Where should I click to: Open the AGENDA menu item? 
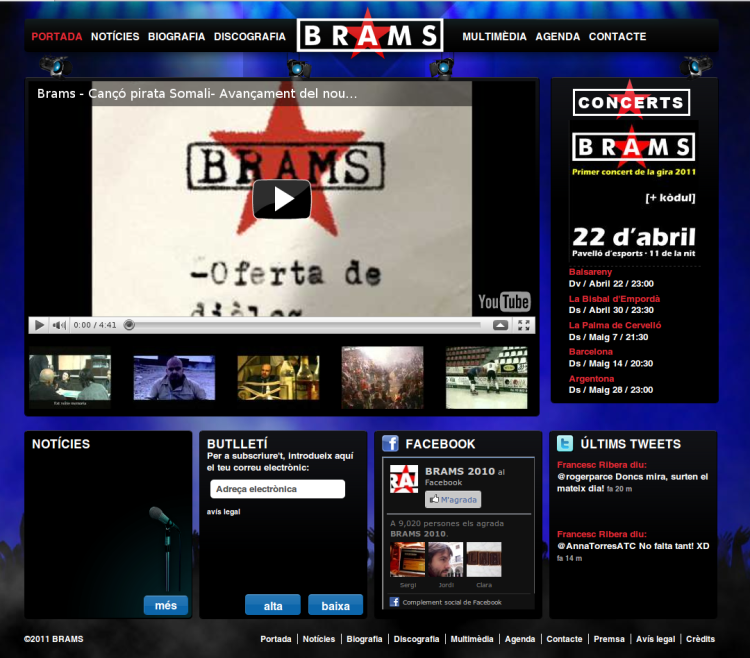(558, 36)
